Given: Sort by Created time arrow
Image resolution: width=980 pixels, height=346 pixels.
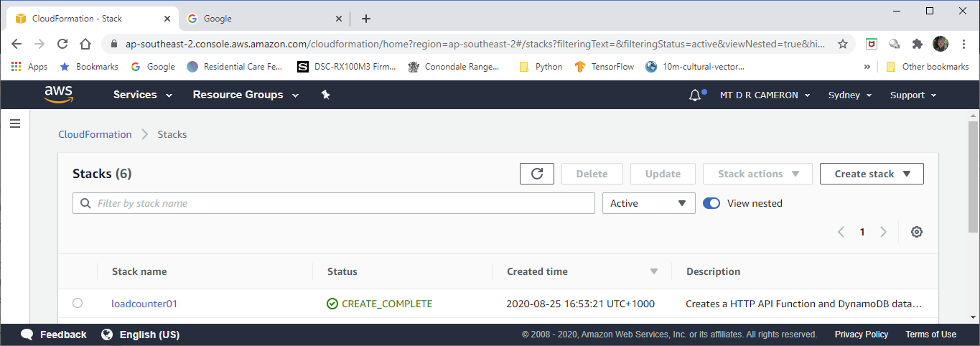Looking at the screenshot, I should click(653, 271).
